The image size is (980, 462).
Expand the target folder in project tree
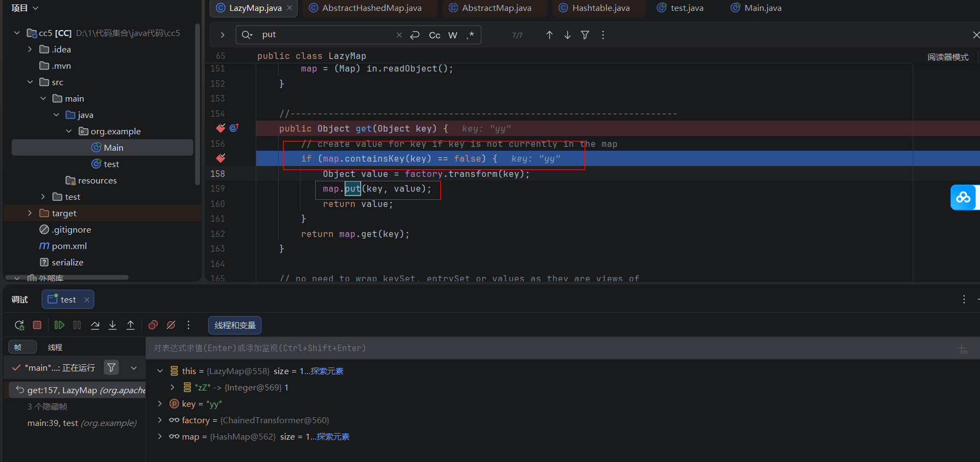pyautogui.click(x=30, y=213)
